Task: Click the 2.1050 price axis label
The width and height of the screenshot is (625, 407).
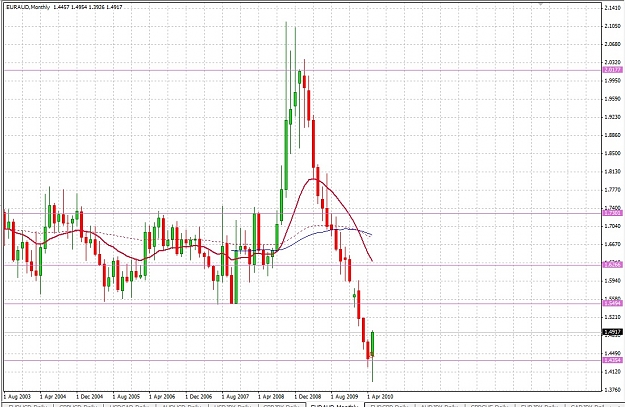Action: [x=613, y=26]
